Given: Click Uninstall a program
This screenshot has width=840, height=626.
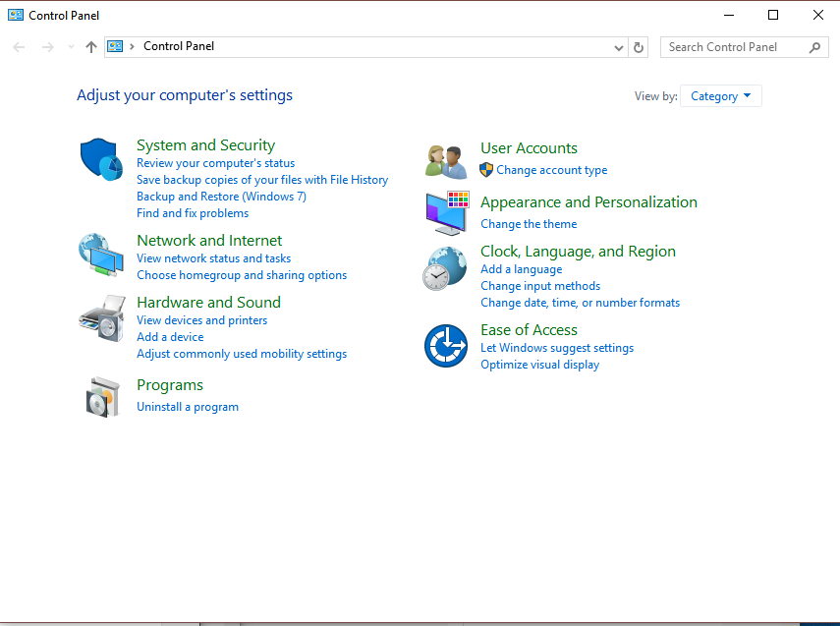Looking at the screenshot, I should pos(188,407).
